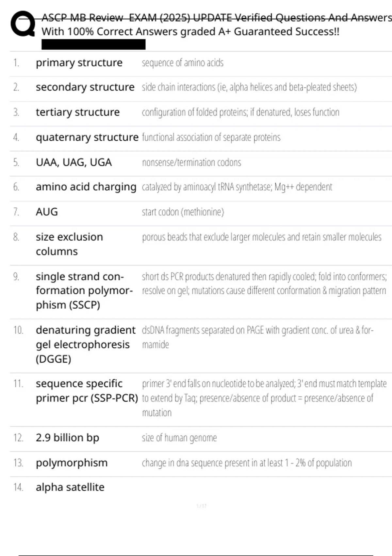
Task: Click the 'amino acid charging' term
Action: [x=86, y=187]
